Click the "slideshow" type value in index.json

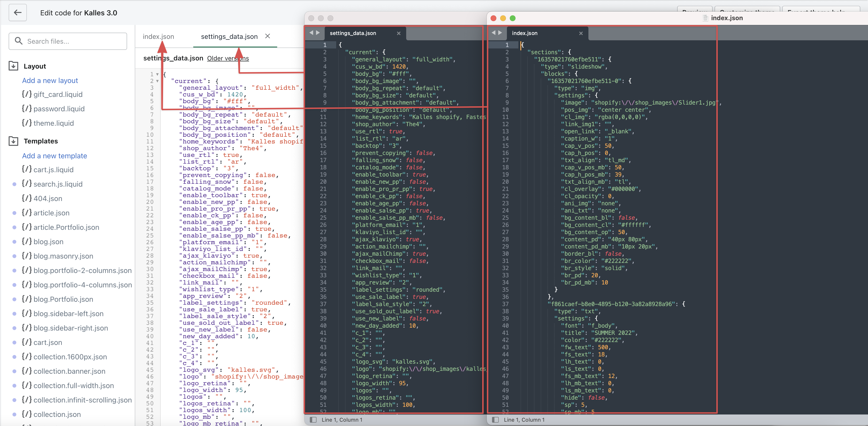coord(586,66)
